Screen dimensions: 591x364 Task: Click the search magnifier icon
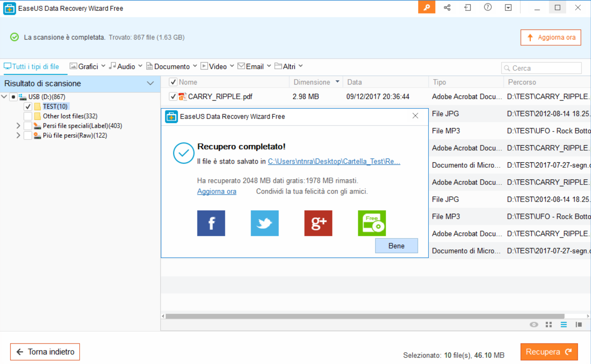click(507, 68)
